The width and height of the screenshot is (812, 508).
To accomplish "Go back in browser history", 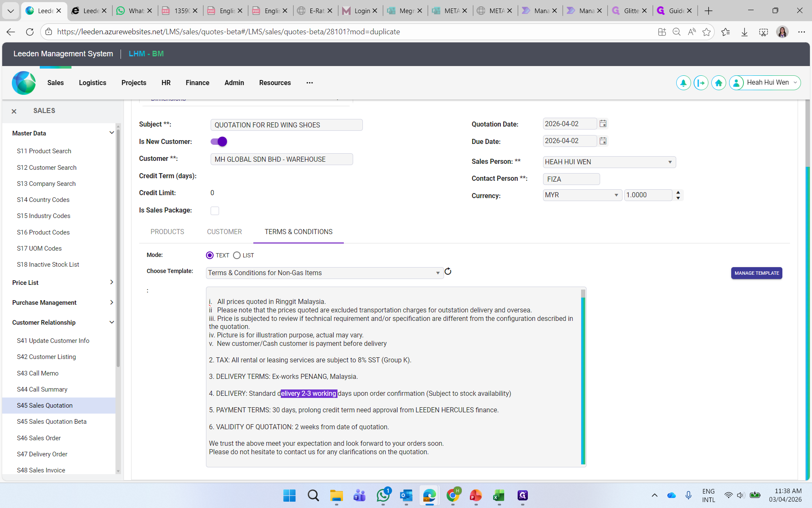I will click(11, 32).
